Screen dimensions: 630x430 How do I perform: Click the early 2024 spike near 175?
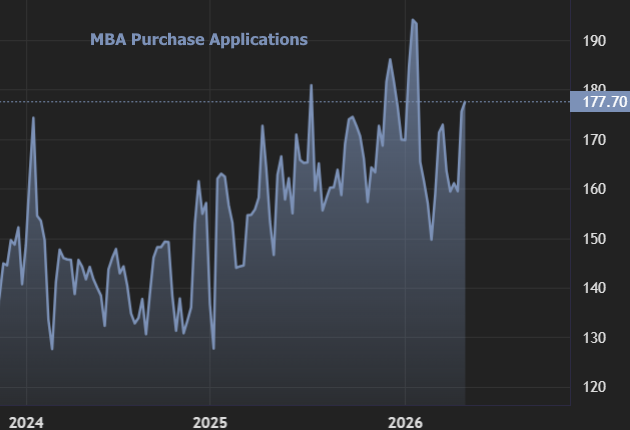coord(33,118)
